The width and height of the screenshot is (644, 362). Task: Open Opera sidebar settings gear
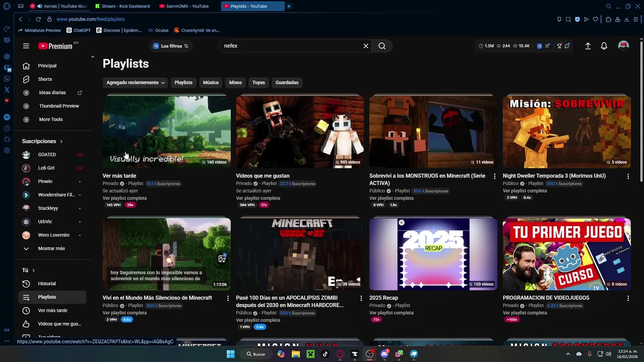7,150
